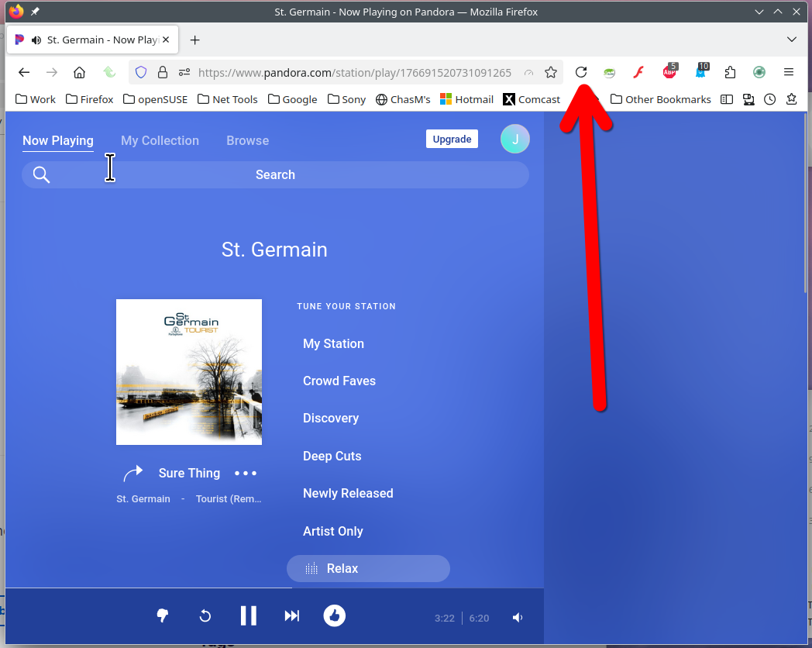Go back to the previous page

(24, 73)
